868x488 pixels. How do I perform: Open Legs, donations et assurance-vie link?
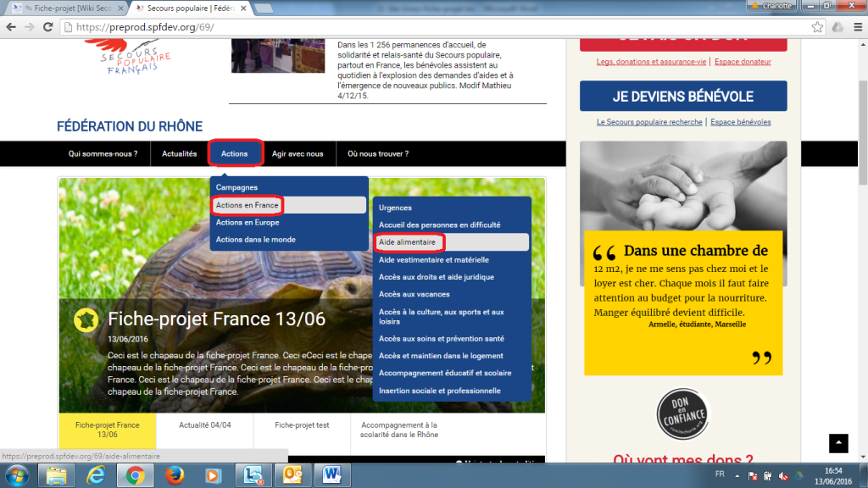click(651, 62)
